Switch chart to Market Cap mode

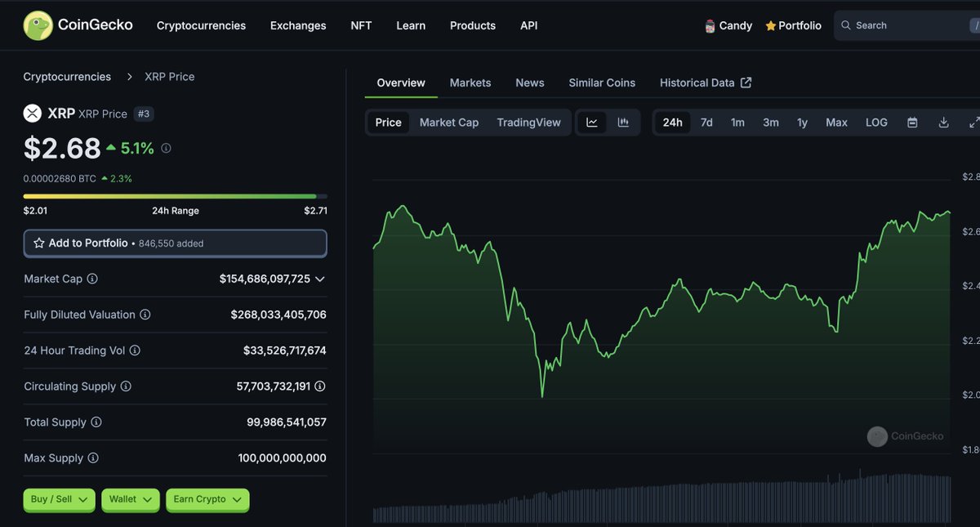448,122
